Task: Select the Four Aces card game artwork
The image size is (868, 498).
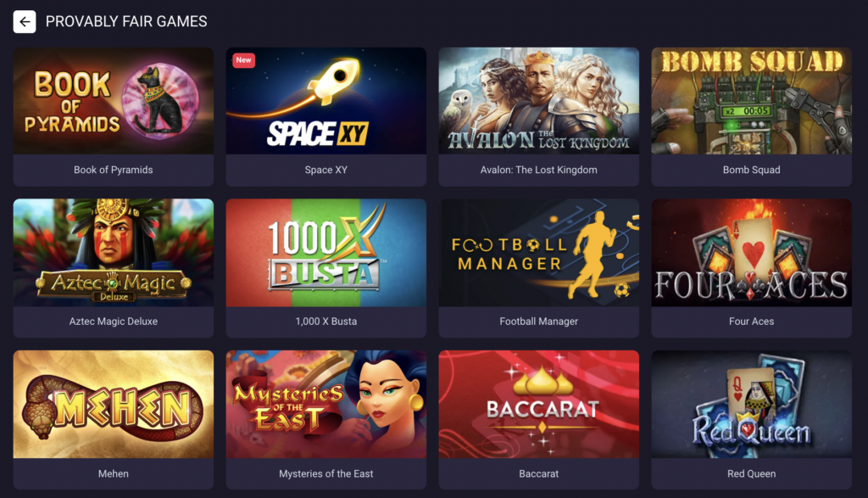Action: coord(751,253)
